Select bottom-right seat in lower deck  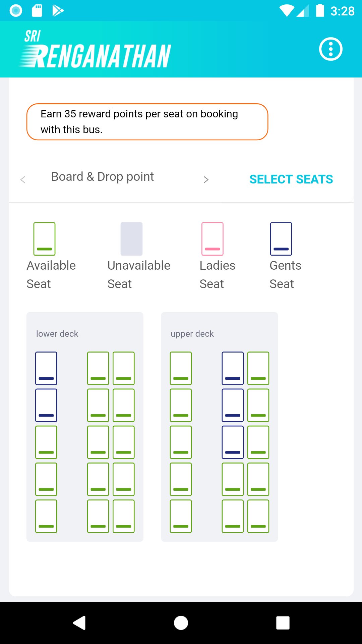tap(124, 516)
